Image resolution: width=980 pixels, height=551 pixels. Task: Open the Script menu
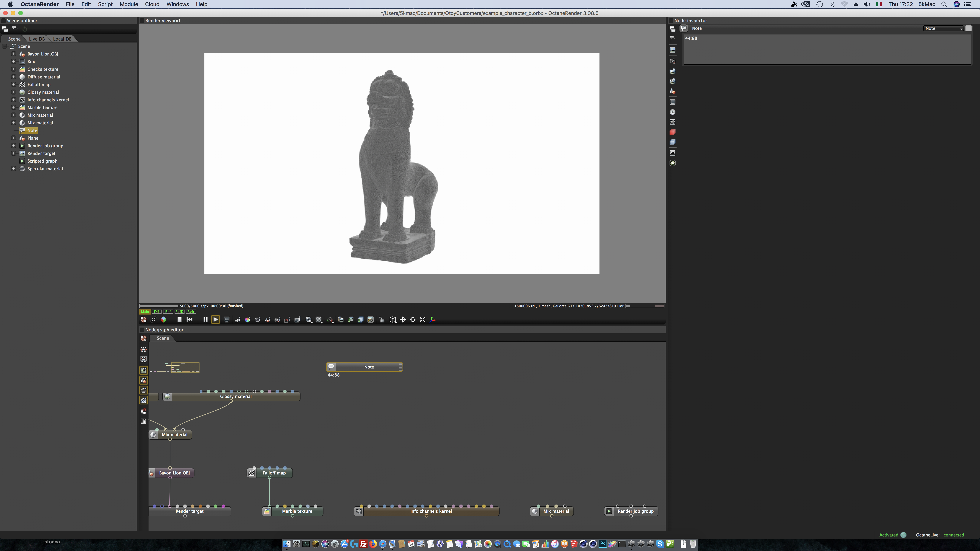[x=105, y=4]
